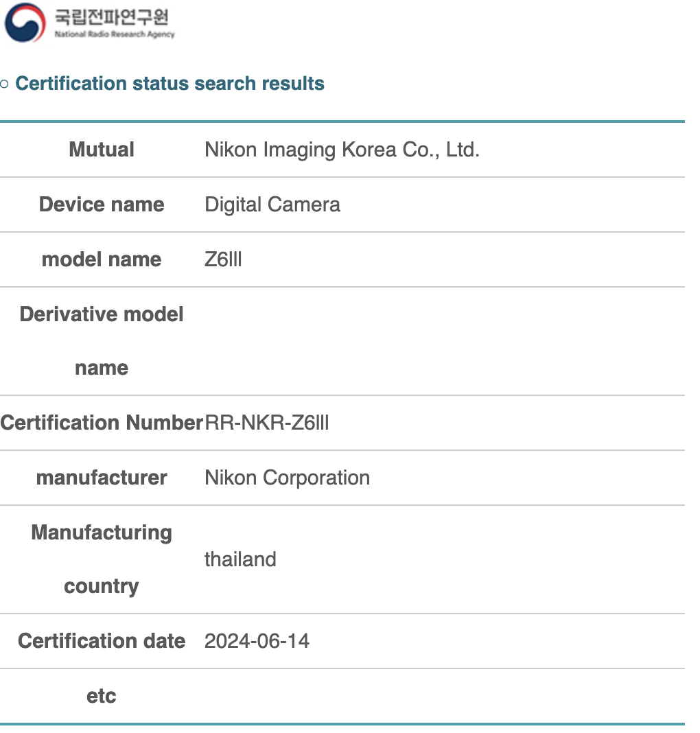The height and width of the screenshot is (733, 700).
Task: Click the Manufacturing country label
Action: click(x=102, y=559)
